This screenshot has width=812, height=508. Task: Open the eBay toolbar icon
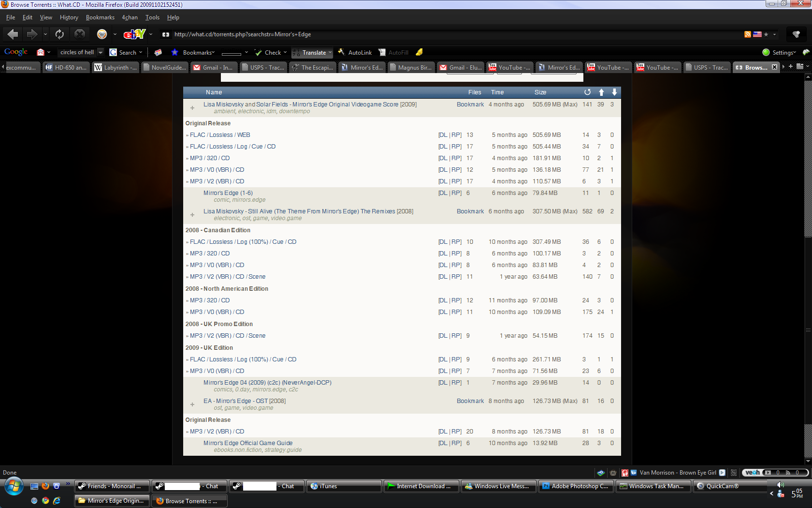click(x=134, y=34)
